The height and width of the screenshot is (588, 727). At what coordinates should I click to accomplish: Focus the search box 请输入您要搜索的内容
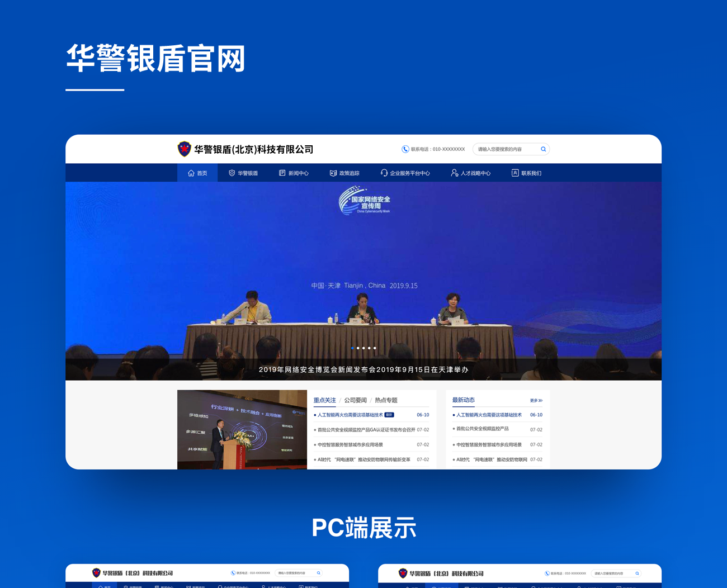[506, 149]
